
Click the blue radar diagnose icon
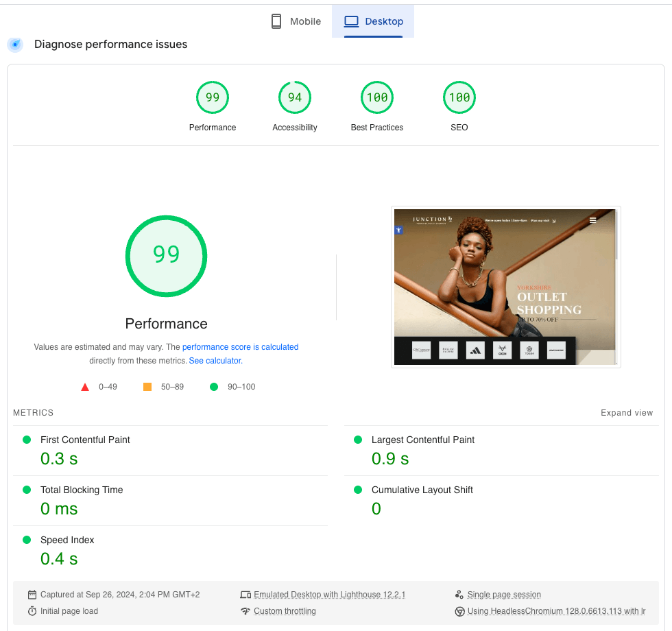(15, 44)
